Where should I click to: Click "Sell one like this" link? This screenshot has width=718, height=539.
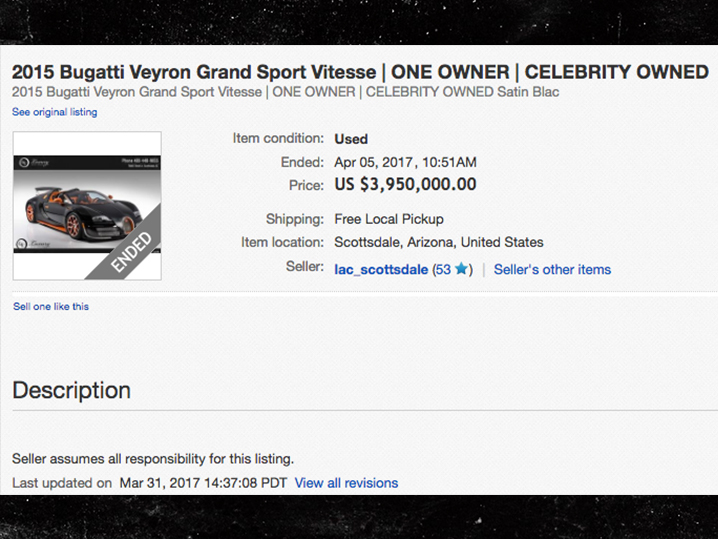50,306
